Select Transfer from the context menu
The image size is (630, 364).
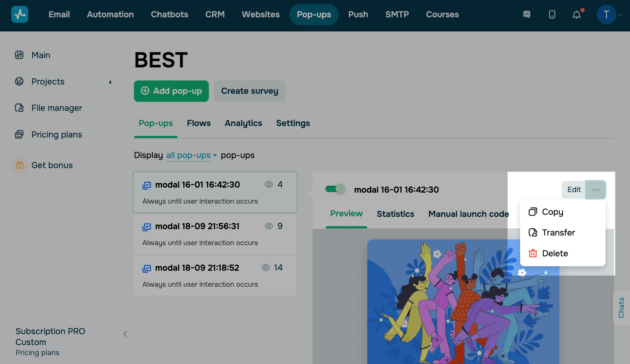pyautogui.click(x=558, y=232)
